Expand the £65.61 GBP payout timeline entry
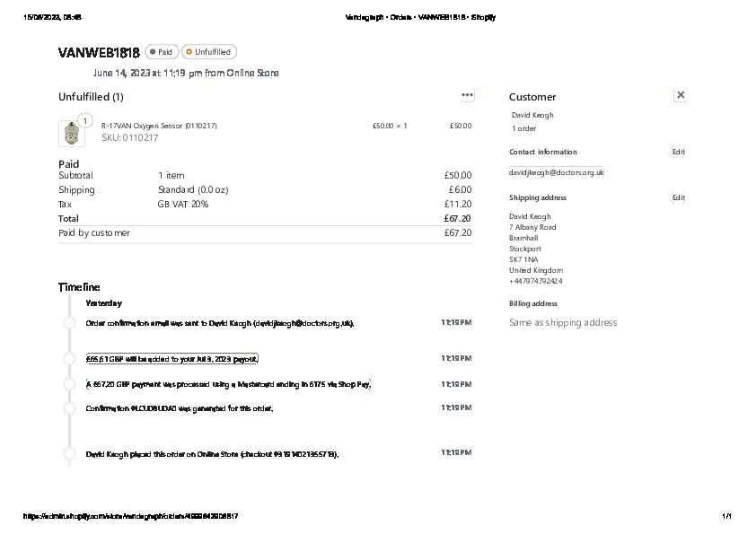Viewport: 756px width, 534px height. pos(171,359)
